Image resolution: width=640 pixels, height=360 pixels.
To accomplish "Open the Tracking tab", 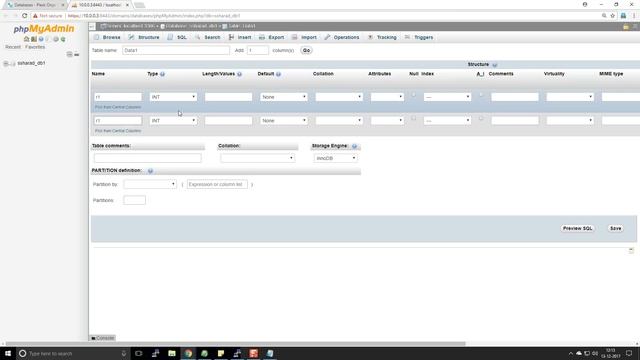I will coord(382,37).
